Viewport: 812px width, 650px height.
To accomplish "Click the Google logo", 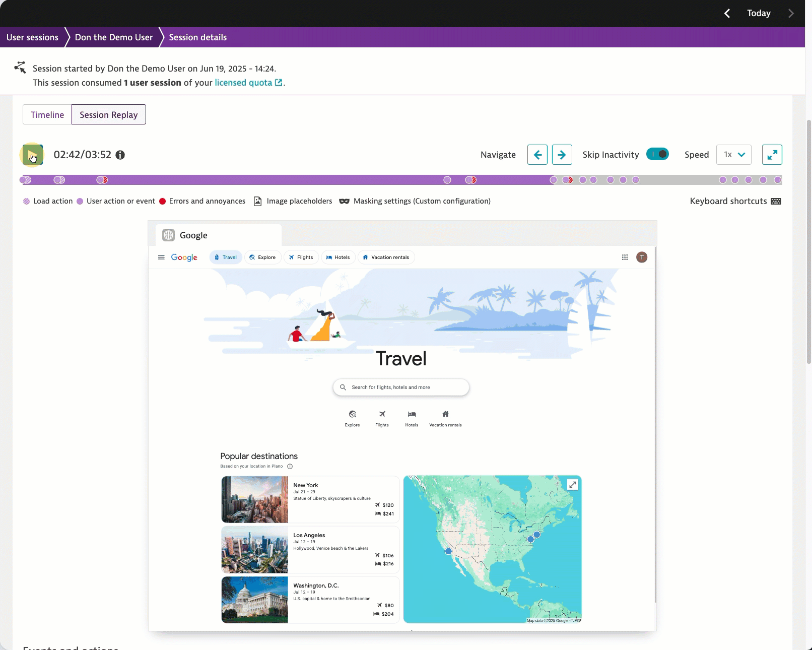I will (184, 257).
